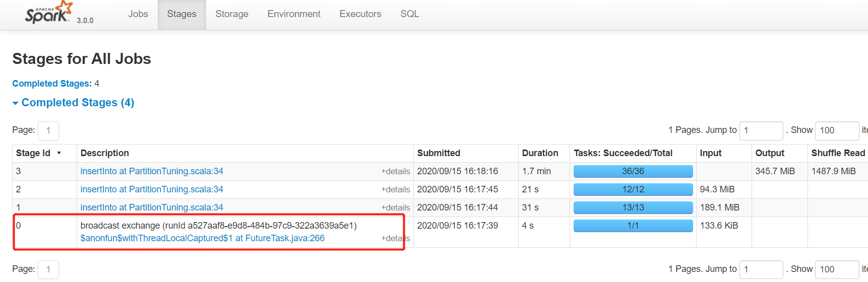Screen dimensions: 868x282
Task: Click the Apache Spark logo
Action: tap(49, 13)
